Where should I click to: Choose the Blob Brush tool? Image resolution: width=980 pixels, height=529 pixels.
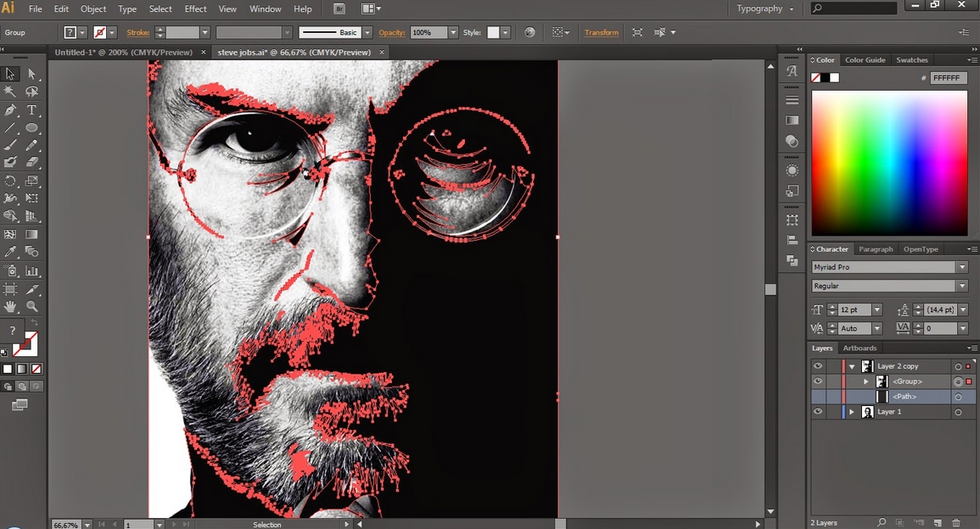click(x=10, y=163)
